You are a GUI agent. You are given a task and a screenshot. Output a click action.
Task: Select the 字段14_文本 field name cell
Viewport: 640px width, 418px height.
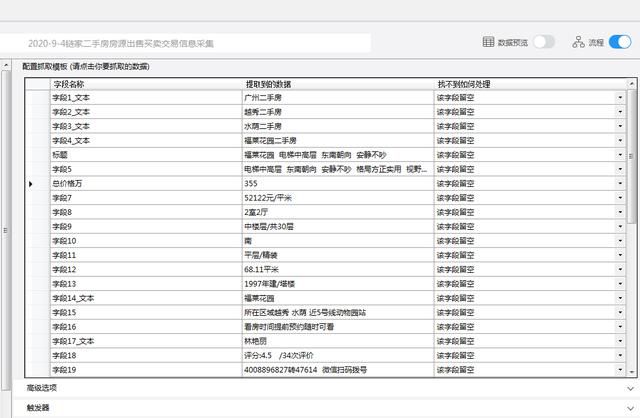(x=145, y=298)
